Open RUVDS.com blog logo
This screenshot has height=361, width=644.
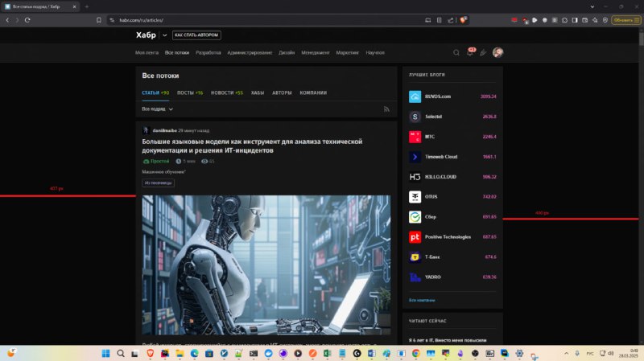(415, 96)
